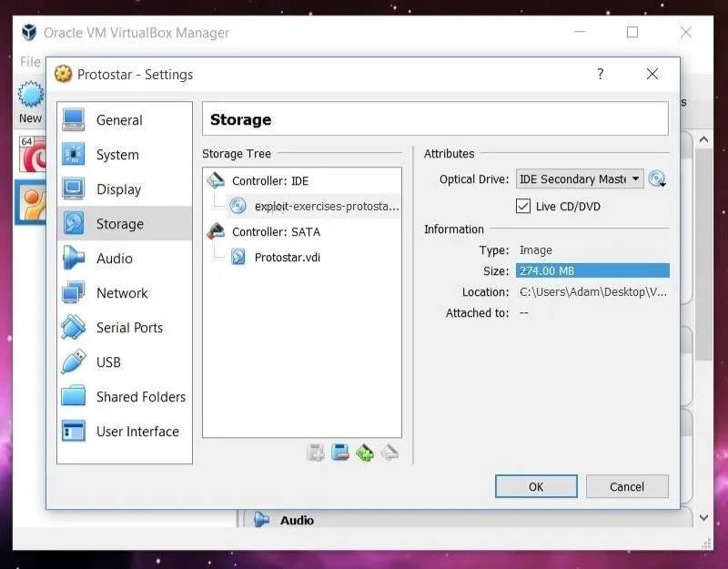The width and height of the screenshot is (728, 569).
Task: Click the Serial Ports connector icon
Action: (x=74, y=327)
